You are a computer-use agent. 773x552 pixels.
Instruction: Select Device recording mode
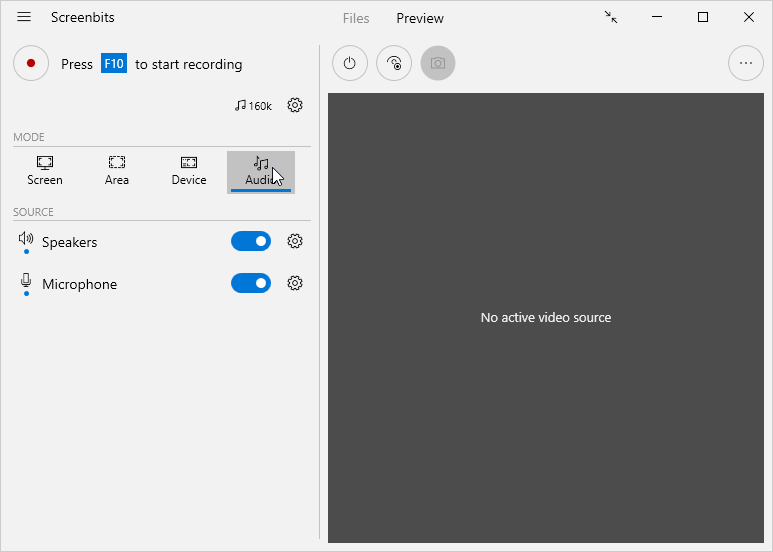[x=189, y=172]
